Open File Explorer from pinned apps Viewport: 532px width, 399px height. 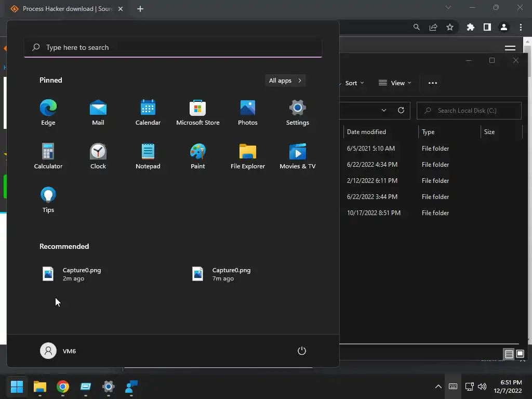(248, 156)
